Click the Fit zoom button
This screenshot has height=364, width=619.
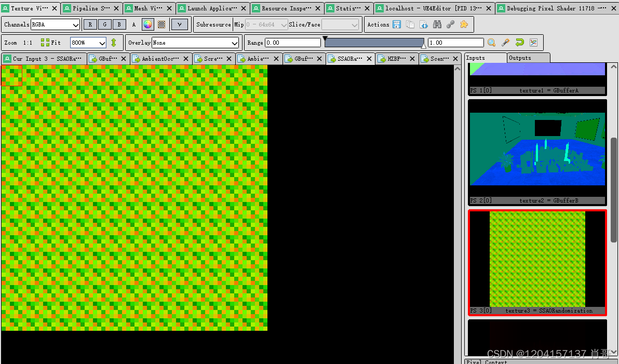(51, 43)
